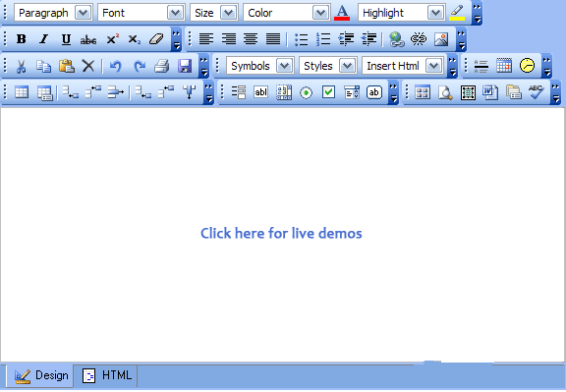Switch to the HTML tab
This screenshot has height=392, width=566.
coord(106,375)
